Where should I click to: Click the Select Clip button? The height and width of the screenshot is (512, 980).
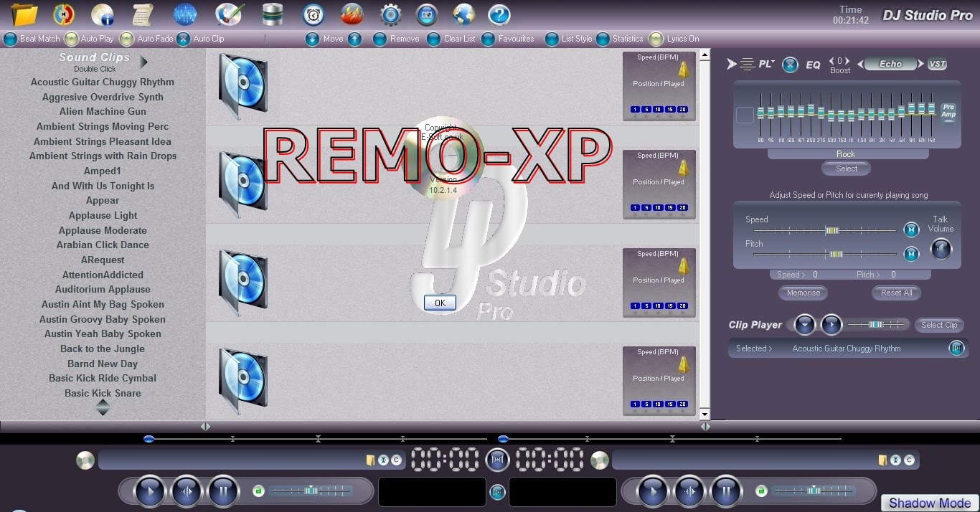(x=939, y=325)
